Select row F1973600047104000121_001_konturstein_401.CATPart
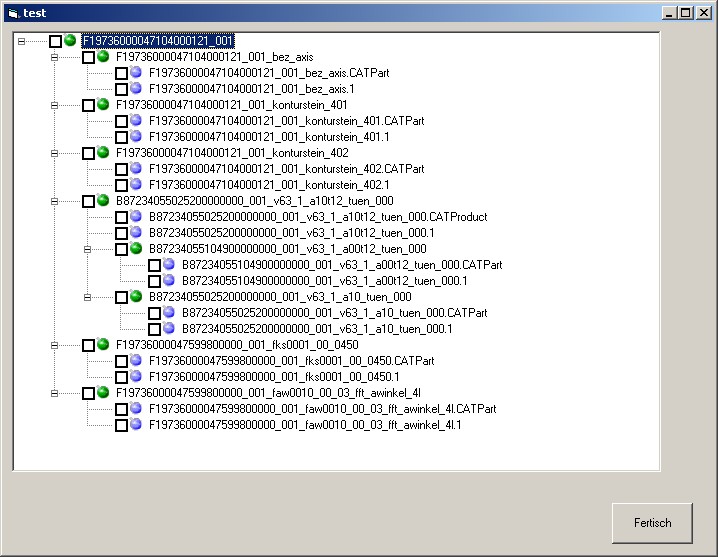 [287, 121]
